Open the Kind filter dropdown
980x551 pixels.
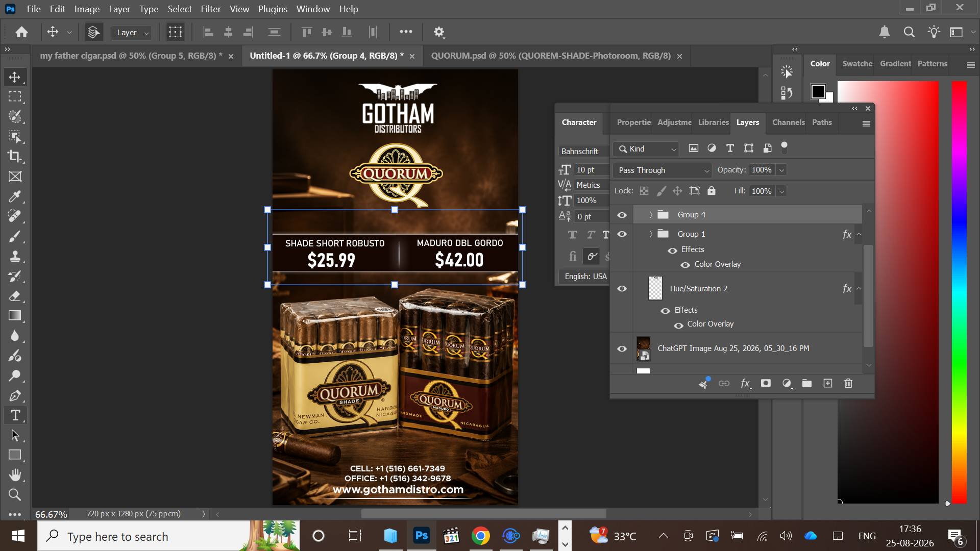pos(646,149)
